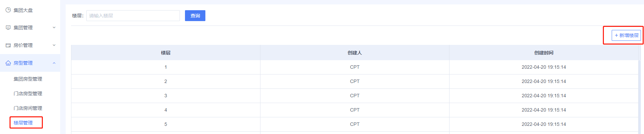Click the 创建时间 column header
The height and width of the screenshot is (134, 644).
click(544, 53)
